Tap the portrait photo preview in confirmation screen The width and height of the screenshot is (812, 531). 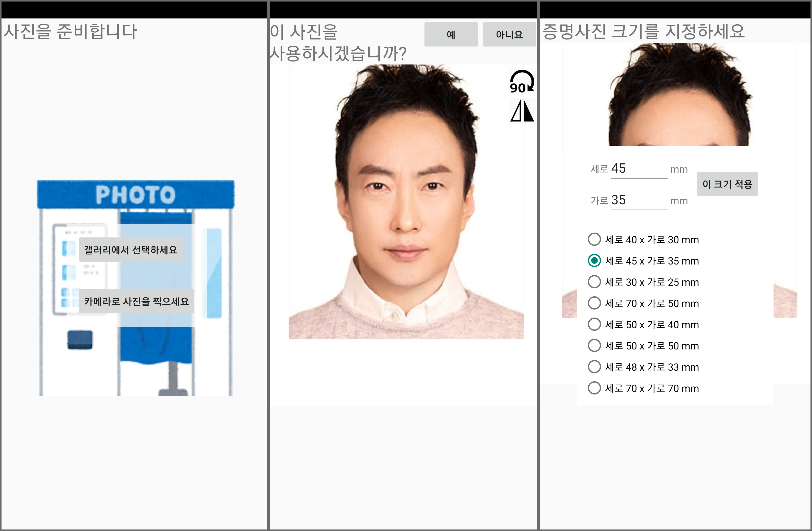click(406, 202)
